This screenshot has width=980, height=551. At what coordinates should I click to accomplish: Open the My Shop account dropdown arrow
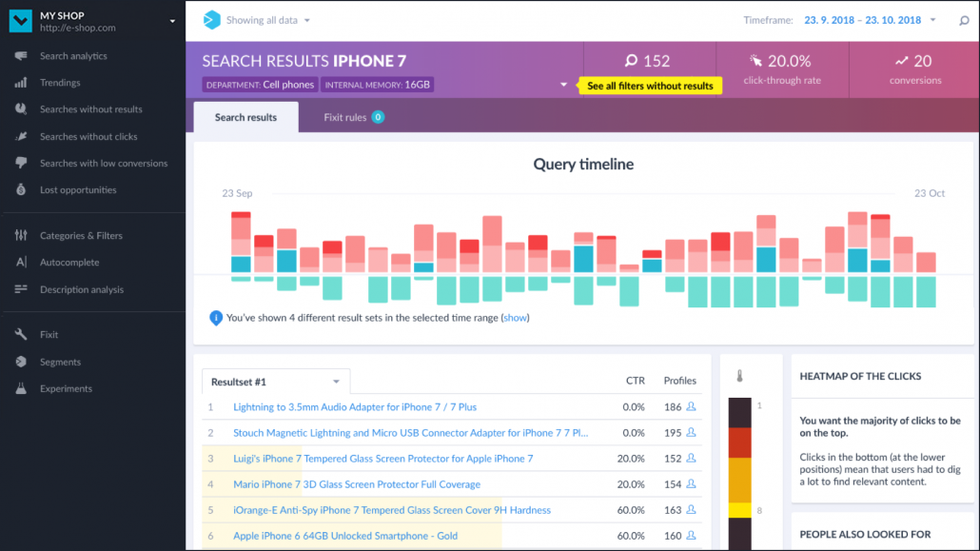172,21
